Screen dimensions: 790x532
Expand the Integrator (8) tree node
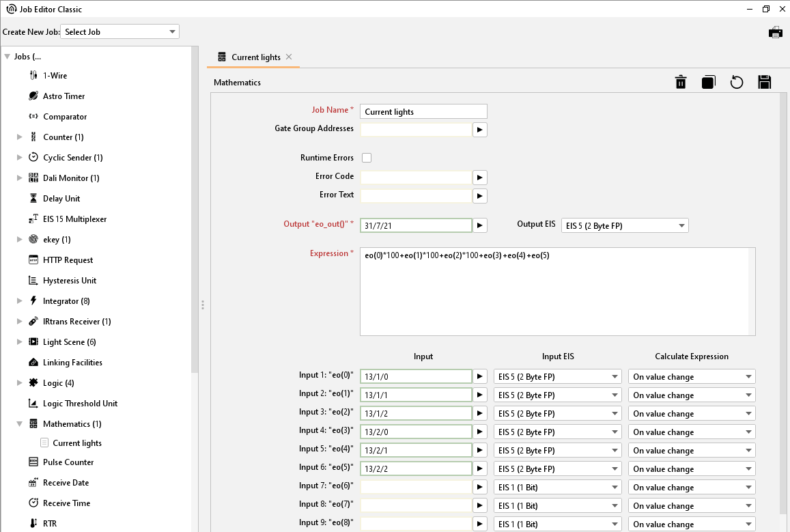tap(20, 301)
